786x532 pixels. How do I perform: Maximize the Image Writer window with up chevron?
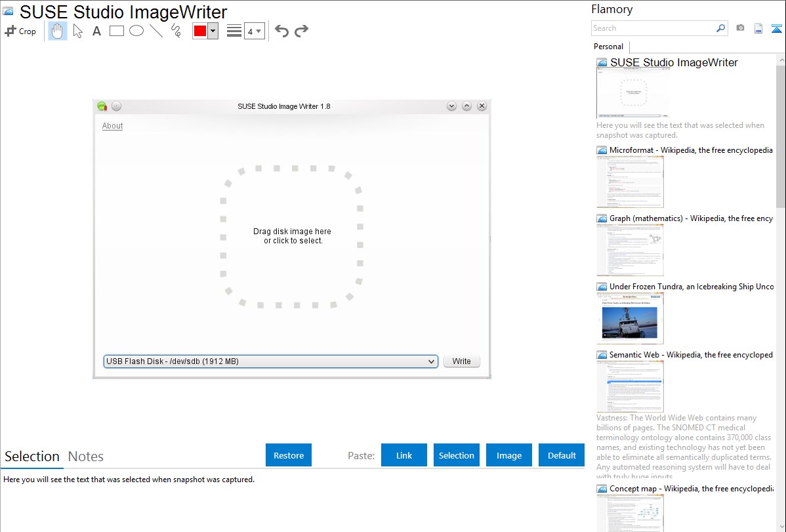click(466, 106)
